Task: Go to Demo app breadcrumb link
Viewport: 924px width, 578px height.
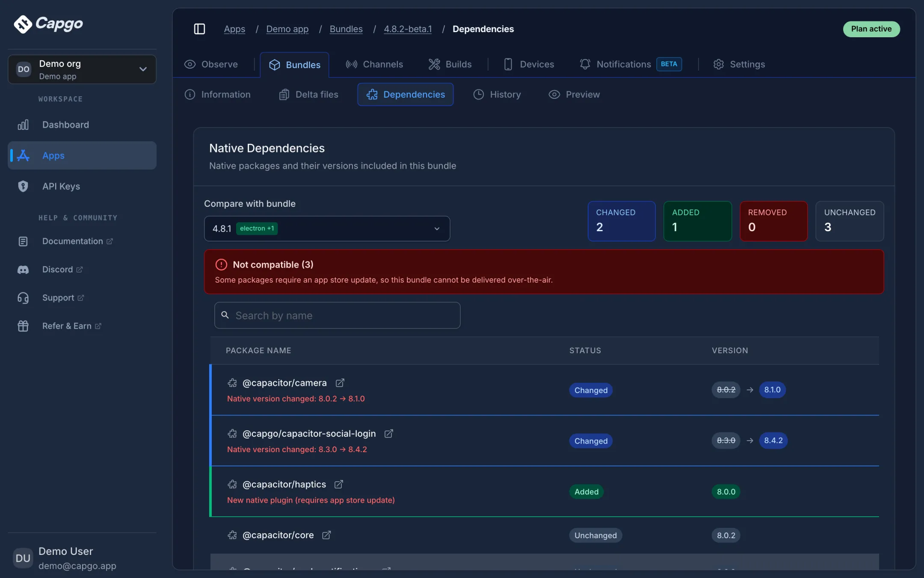Action: tap(287, 29)
